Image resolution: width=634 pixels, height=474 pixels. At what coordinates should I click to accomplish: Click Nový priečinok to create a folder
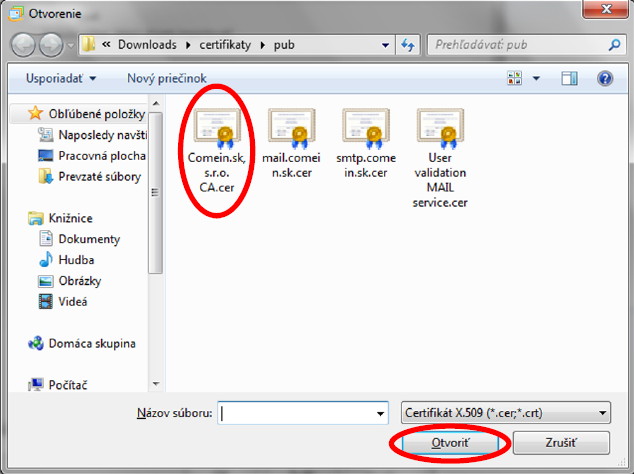[x=166, y=78]
